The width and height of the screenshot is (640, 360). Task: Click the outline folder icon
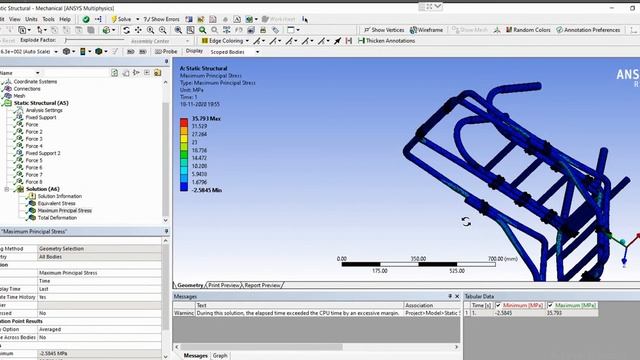[x=158, y=73]
